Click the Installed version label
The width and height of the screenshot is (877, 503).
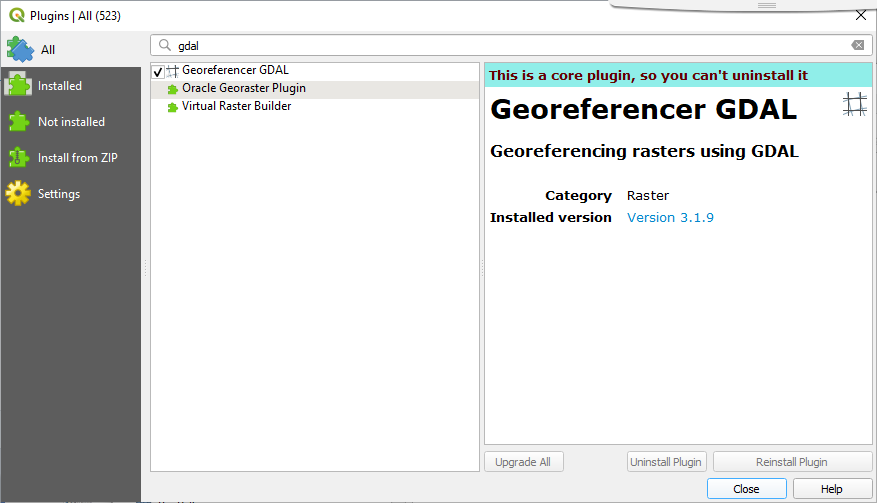550,217
